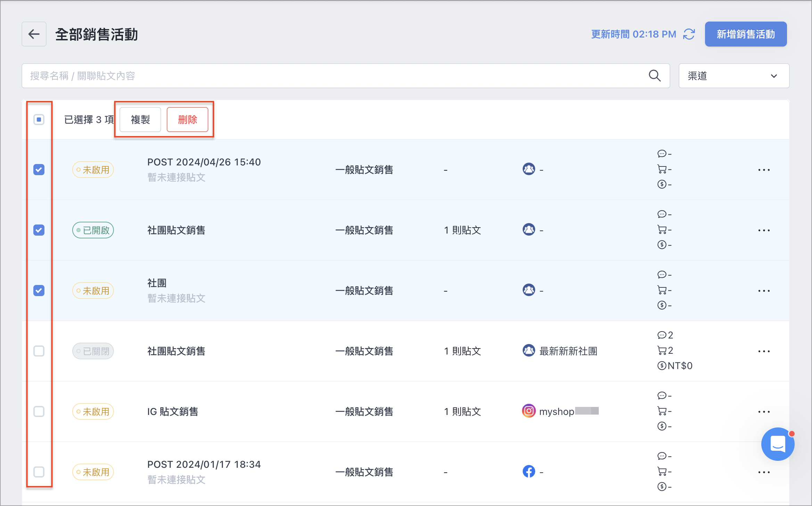Click the group channel icon for POST 2024/04/26 15:40
The width and height of the screenshot is (812, 506).
click(x=529, y=169)
